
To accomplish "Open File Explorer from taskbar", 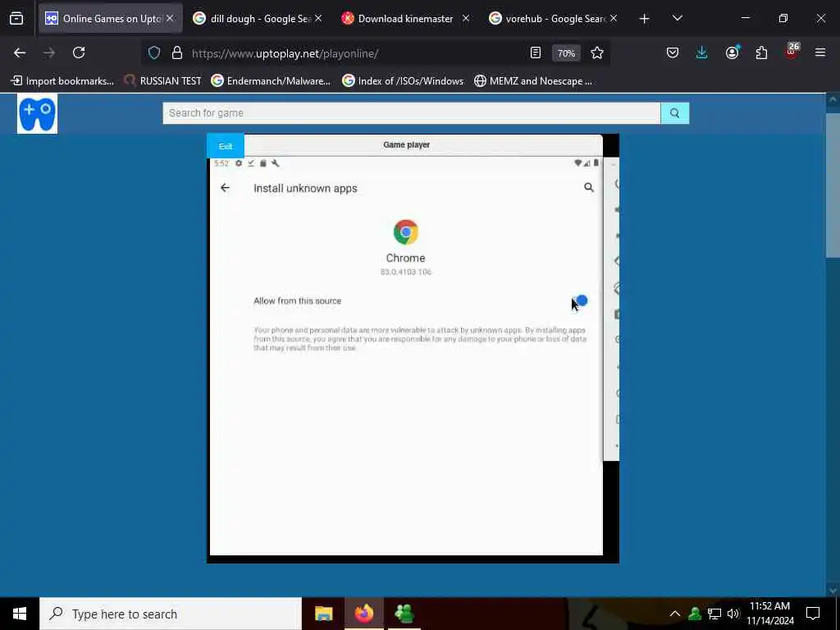I will (323, 614).
